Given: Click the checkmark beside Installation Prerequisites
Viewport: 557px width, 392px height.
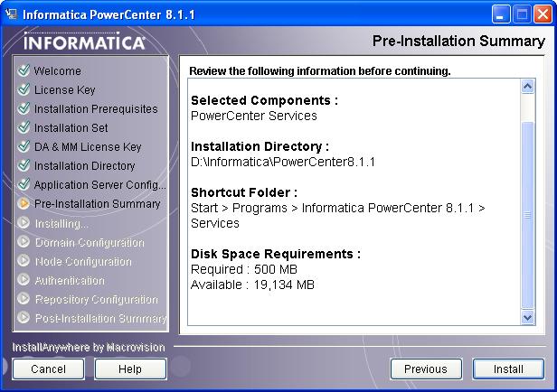Looking at the screenshot, I should pos(24,108).
